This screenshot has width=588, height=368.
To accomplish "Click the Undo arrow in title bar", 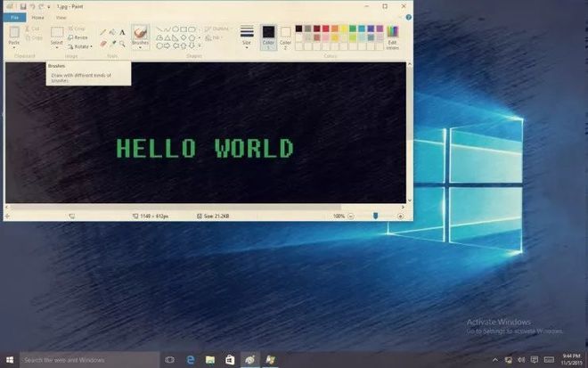I will coord(33,7).
